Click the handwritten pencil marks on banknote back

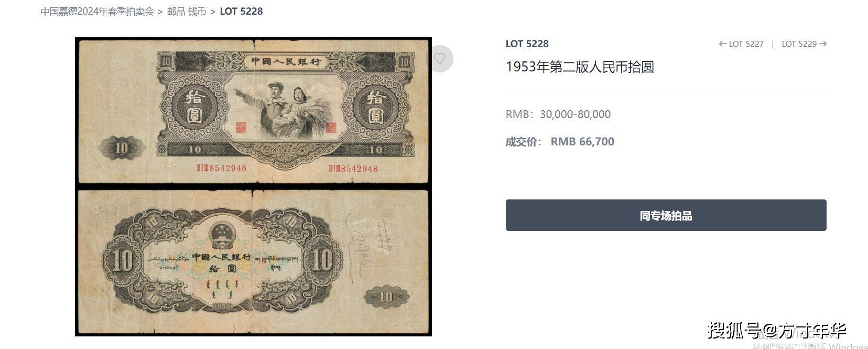point(370,245)
